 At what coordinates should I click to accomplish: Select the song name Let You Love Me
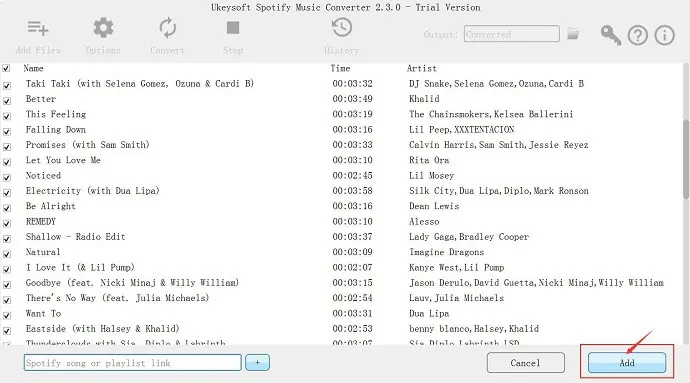click(x=63, y=160)
